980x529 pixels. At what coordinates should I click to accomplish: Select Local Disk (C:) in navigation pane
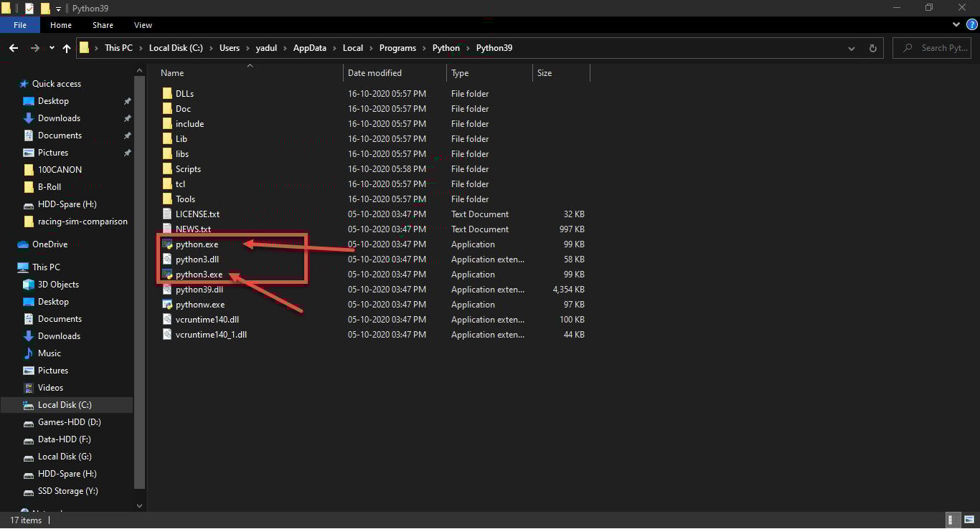click(x=65, y=405)
